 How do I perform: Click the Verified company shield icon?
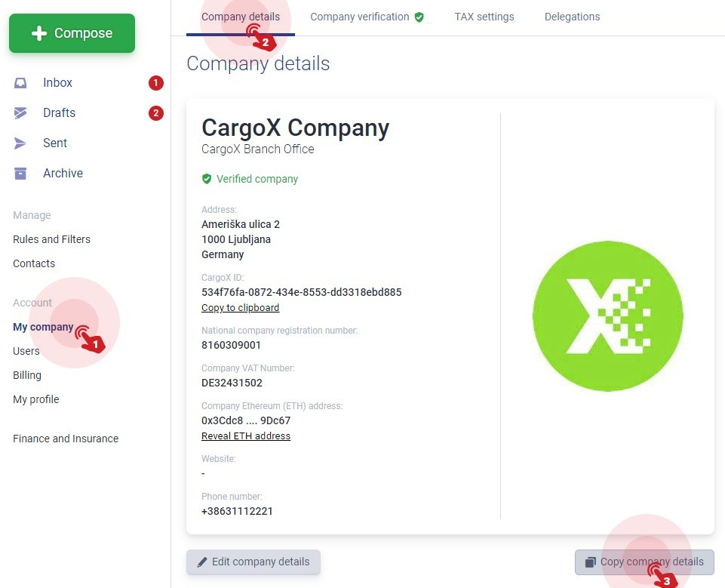coord(207,179)
